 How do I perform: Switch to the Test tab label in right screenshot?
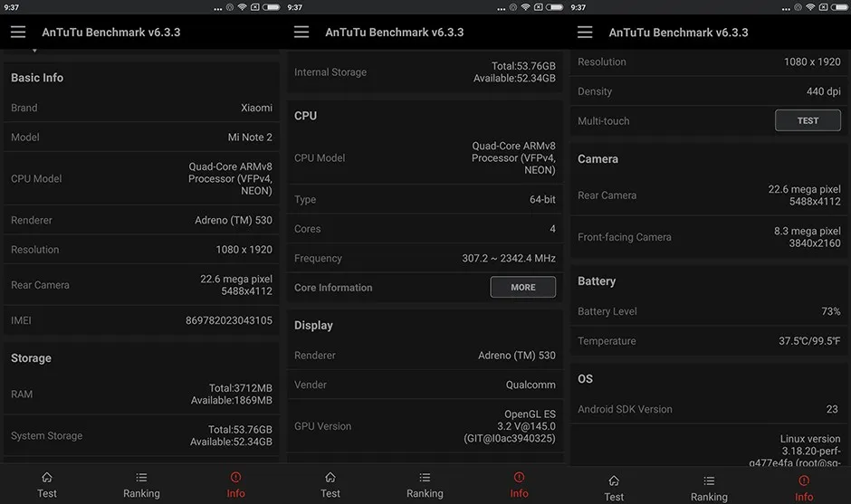(614, 497)
